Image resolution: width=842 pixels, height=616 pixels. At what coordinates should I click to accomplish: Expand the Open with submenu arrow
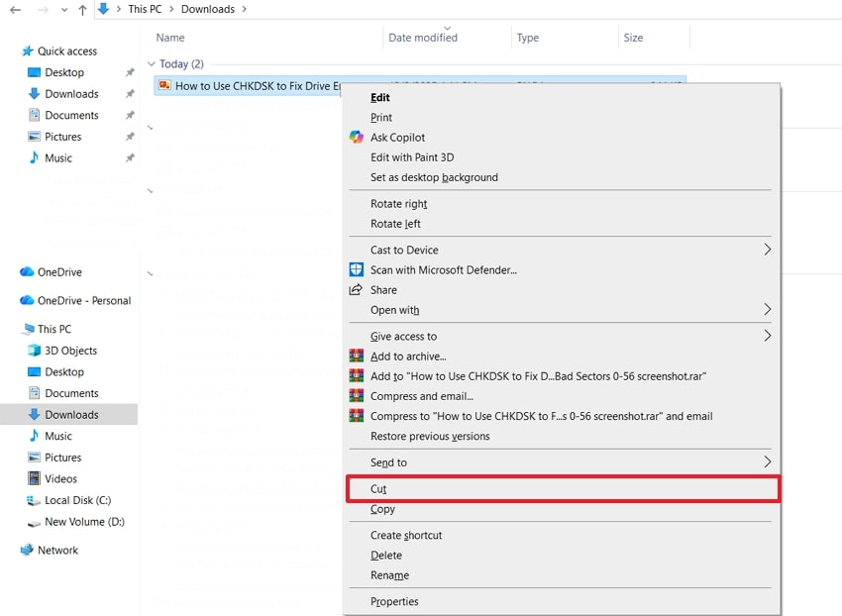coord(767,309)
